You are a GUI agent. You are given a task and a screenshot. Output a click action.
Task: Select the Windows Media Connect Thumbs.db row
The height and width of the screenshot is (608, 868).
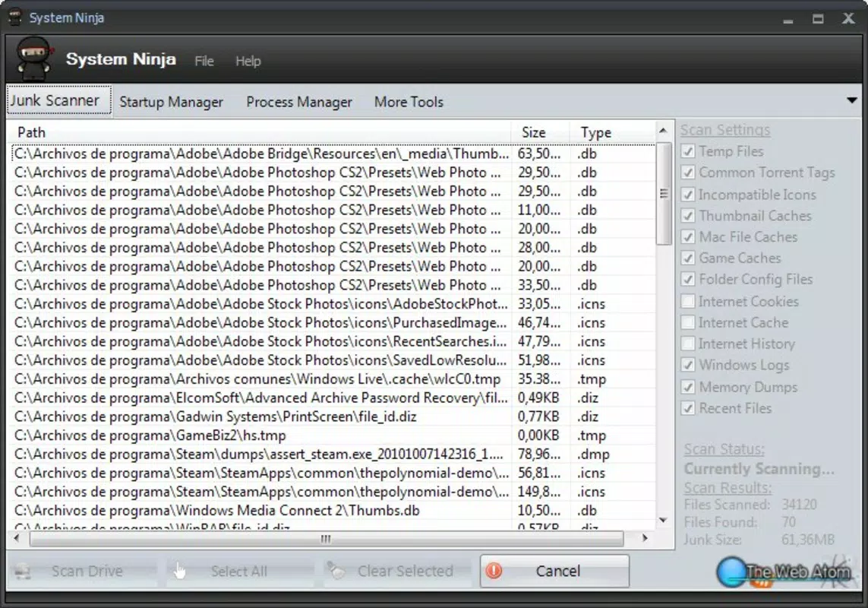333,511
